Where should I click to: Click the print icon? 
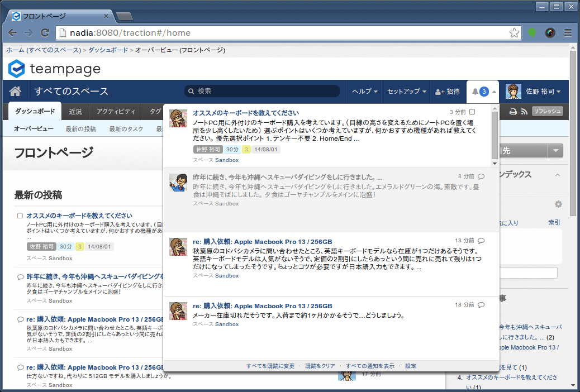513,112
